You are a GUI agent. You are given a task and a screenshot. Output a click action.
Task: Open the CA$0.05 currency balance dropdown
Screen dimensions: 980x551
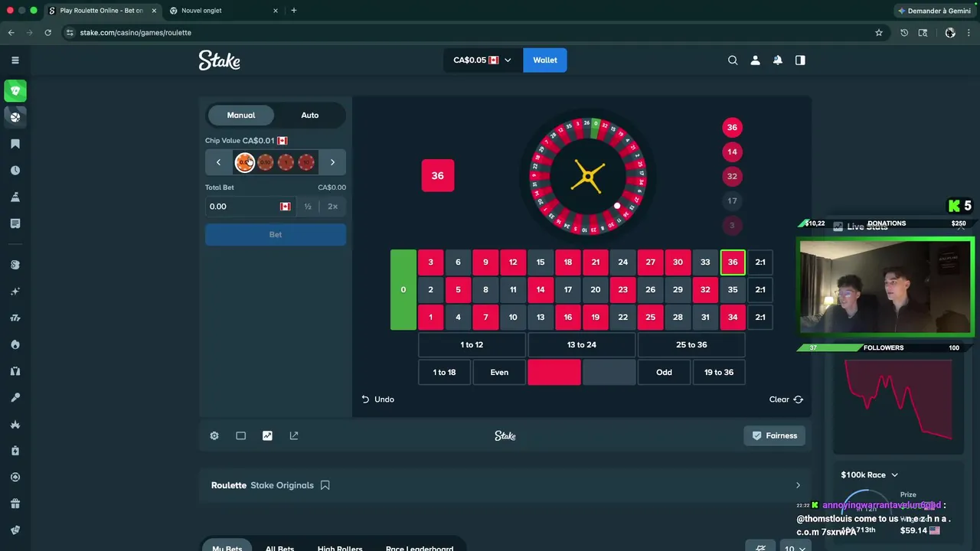coord(482,60)
